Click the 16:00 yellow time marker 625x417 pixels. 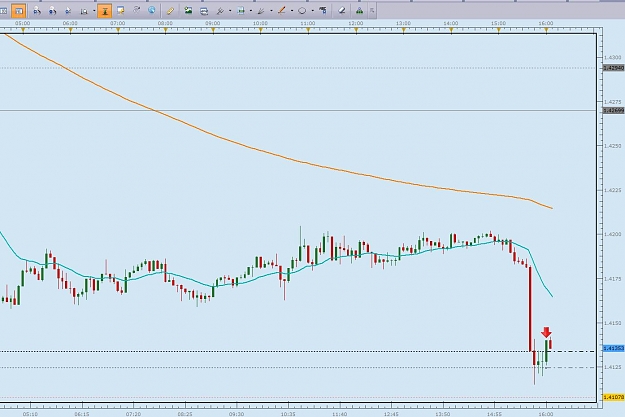(546, 30)
